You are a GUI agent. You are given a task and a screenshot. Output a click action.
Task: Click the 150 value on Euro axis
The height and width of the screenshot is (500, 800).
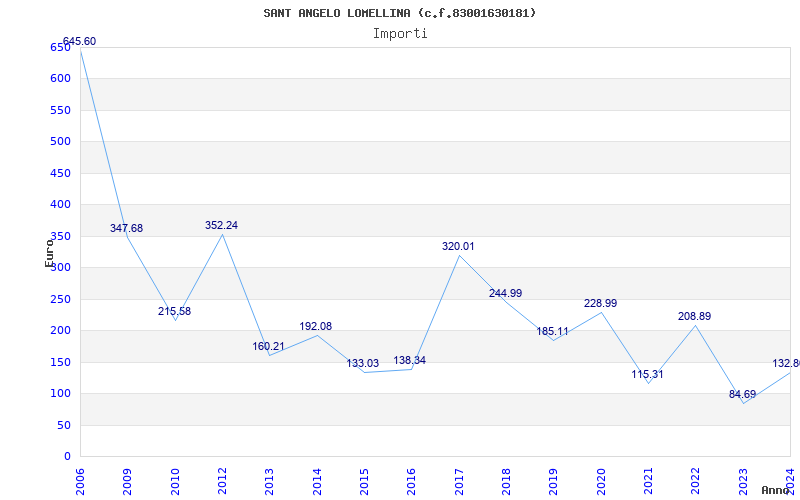click(60, 362)
